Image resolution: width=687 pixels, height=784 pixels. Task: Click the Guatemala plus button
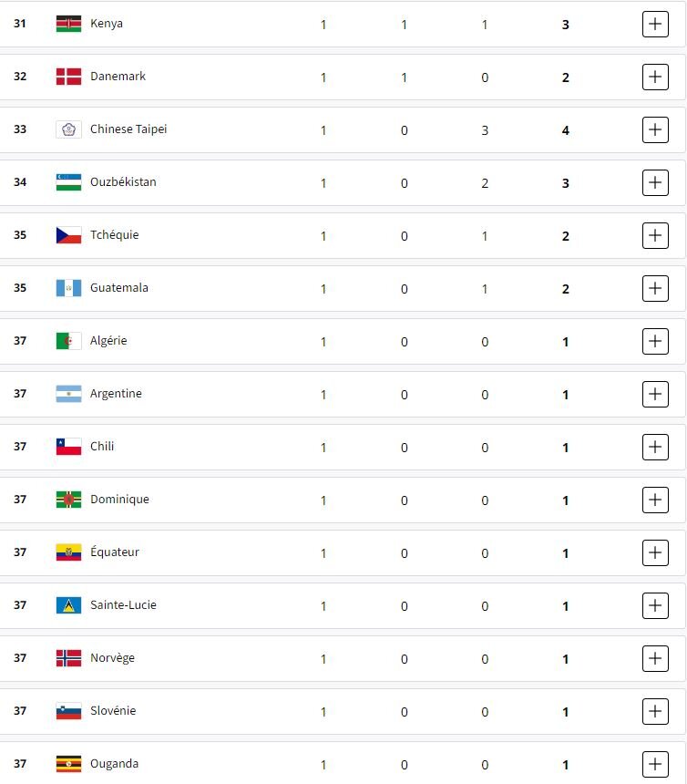[x=655, y=289]
